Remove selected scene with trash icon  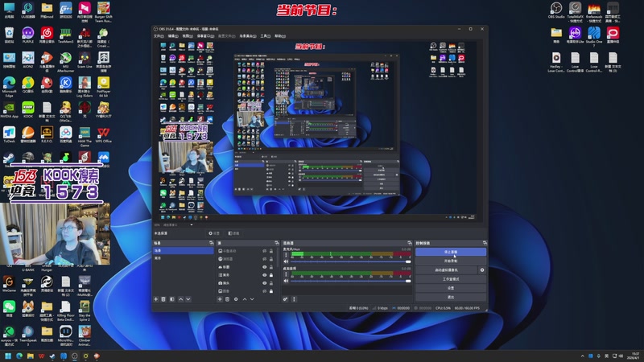[x=163, y=299]
